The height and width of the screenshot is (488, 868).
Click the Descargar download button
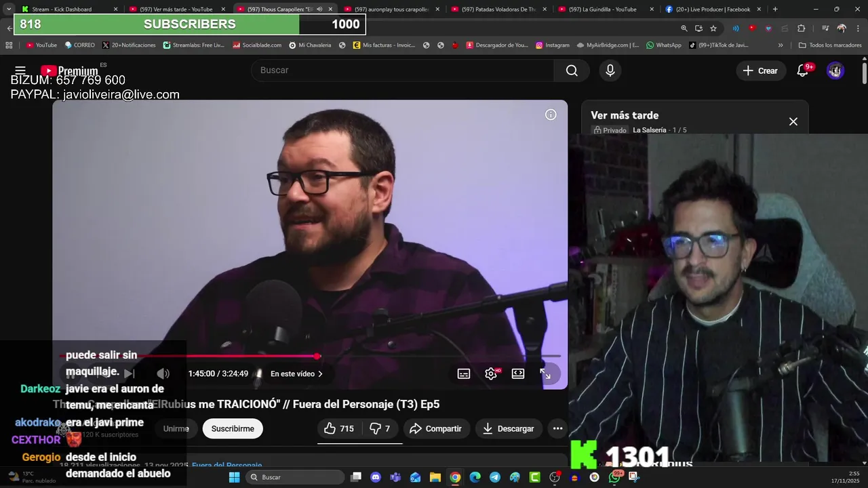[509, 428]
